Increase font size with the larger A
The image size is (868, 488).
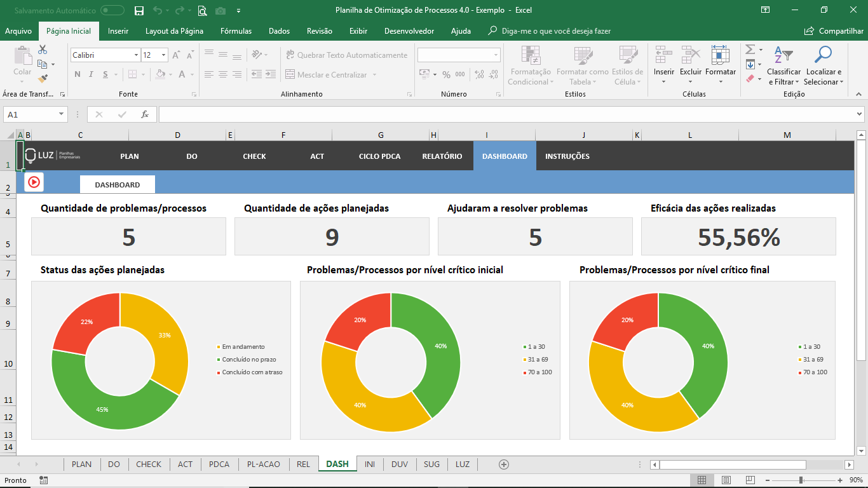point(175,55)
